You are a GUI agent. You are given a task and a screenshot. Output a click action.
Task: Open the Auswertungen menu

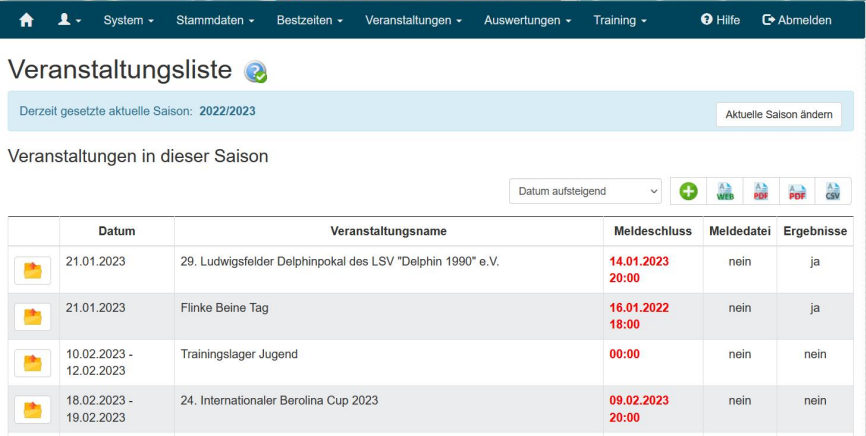click(527, 20)
